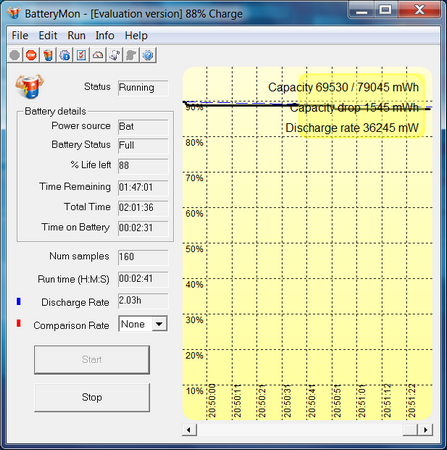
Task: Click the blue Discharge Rate color marker
Action: click(19, 301)
